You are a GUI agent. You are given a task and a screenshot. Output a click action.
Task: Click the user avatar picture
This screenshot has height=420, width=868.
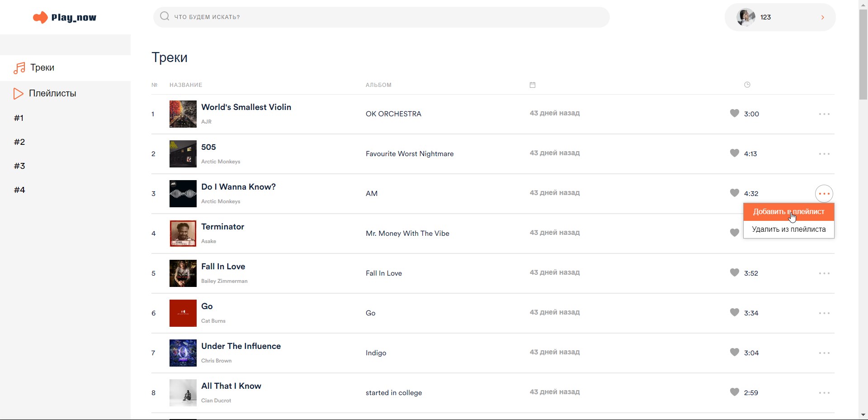(745, 17)
